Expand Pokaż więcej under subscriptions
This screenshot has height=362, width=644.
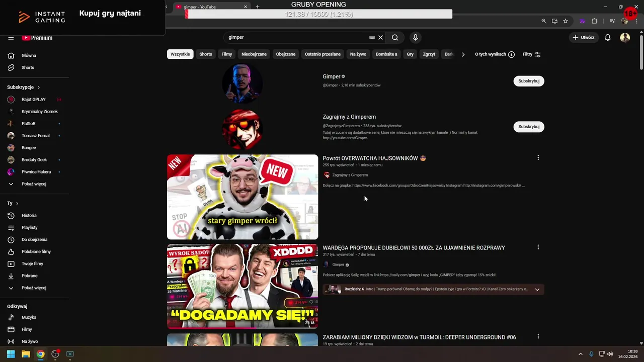35,184
